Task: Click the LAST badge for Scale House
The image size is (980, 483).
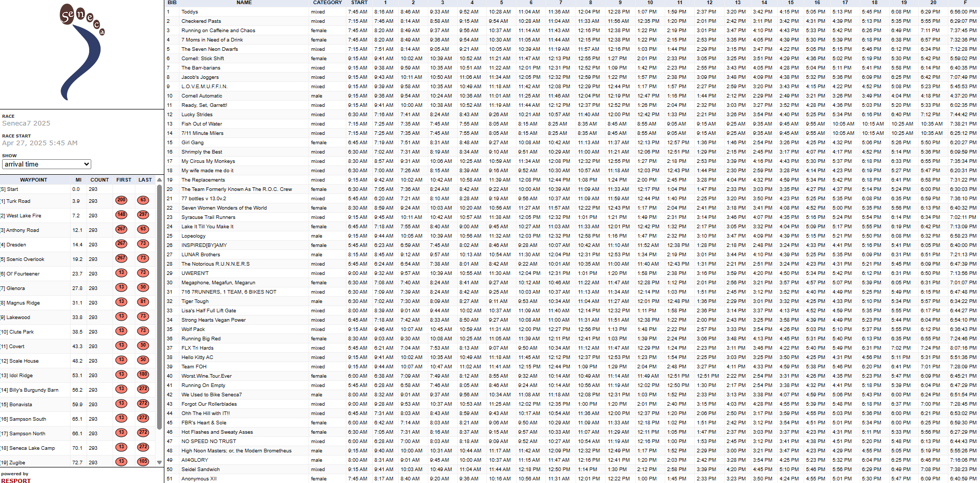Action: 143,360
